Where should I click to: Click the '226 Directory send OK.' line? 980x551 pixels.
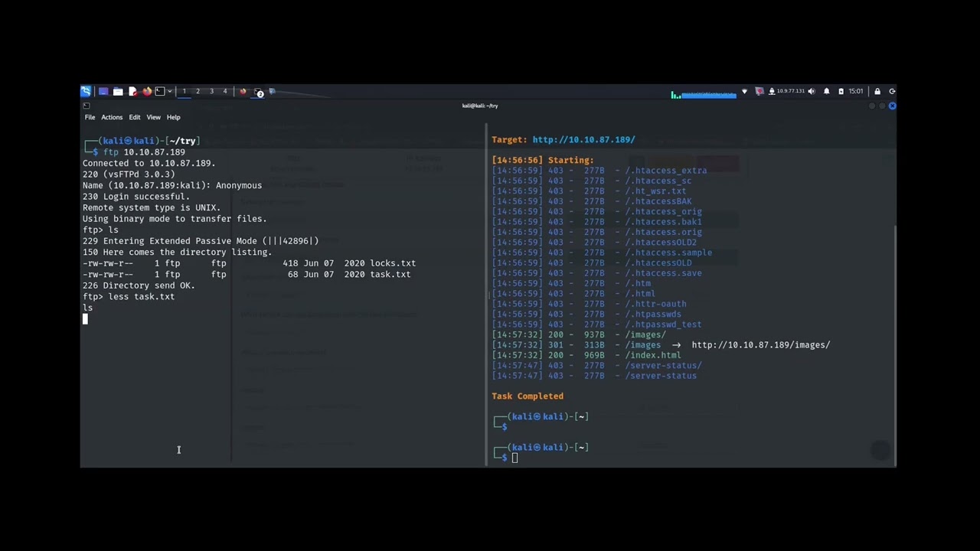(139, 285)
